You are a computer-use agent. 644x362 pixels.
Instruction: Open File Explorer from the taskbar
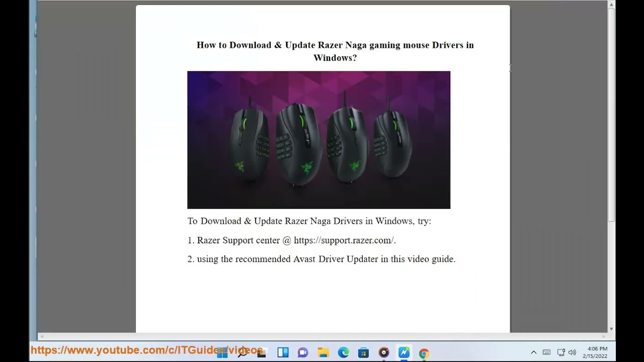(323, 353)
